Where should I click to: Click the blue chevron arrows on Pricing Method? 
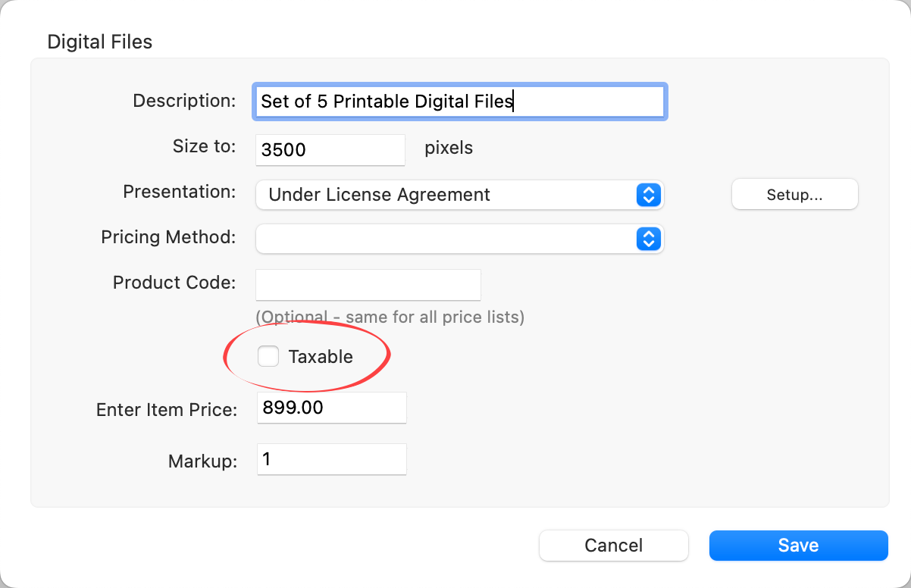(648, 239)
